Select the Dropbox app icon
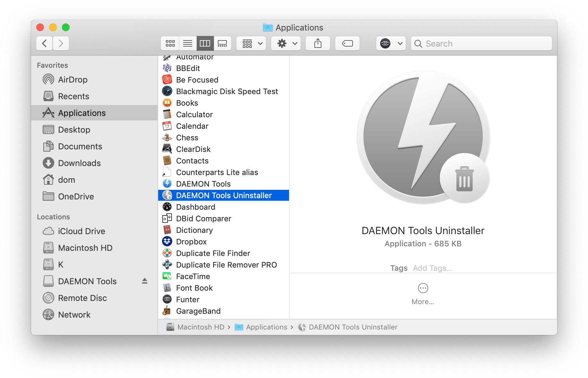This screenshot has width=588, height=378. click(x=167, y=242)
